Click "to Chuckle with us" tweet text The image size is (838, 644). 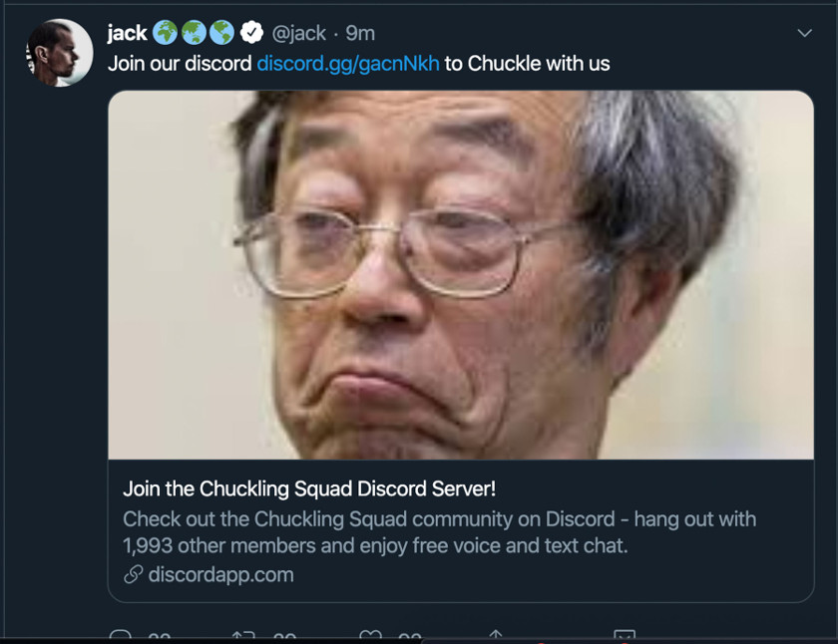[527, 64]
